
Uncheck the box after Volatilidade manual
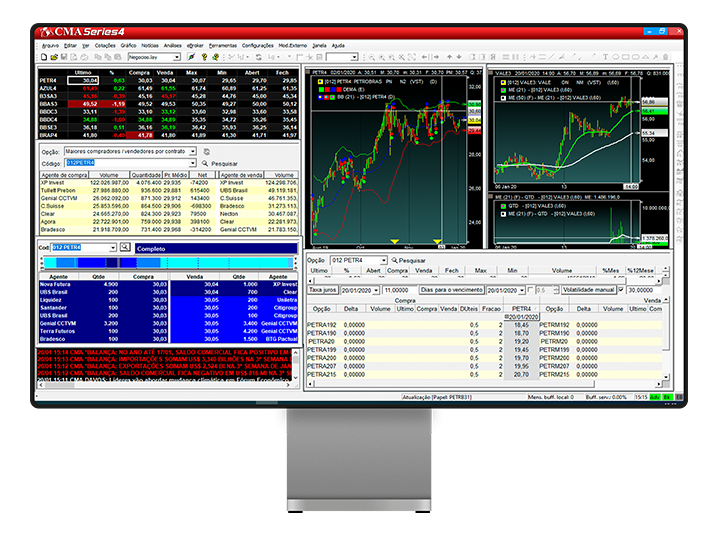621,290
